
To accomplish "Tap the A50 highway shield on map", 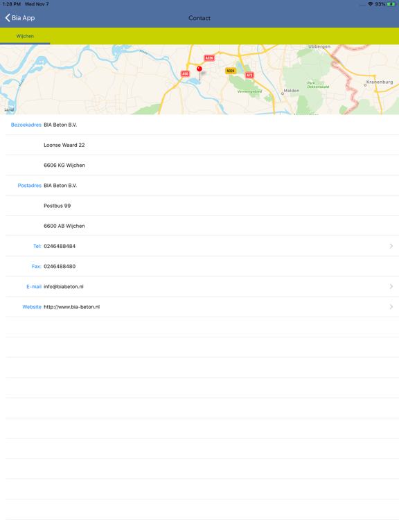I will tap(185, 73).
